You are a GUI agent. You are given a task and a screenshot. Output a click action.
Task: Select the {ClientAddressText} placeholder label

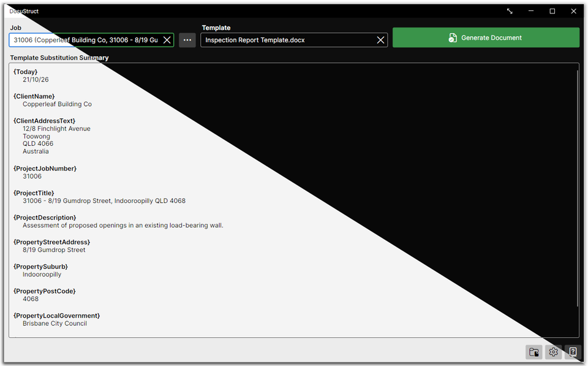[x=44, y=121]
